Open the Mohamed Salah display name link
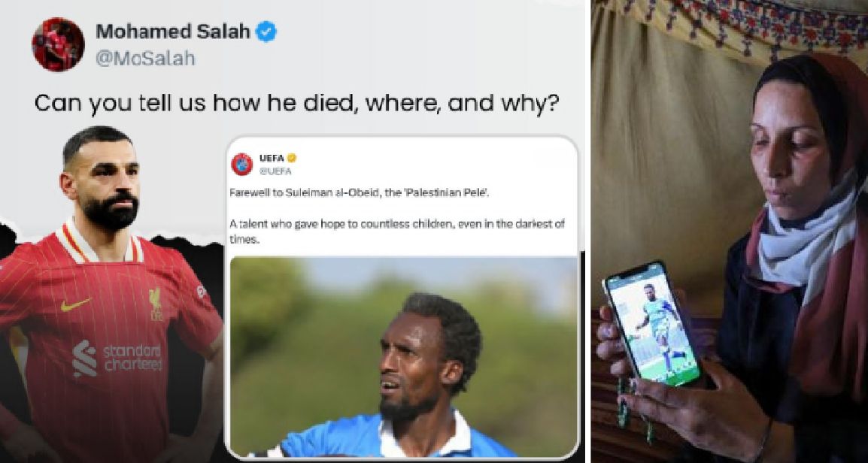Image resolution: width=868 pixels, height=463 pixels. [x=173, y=32]
